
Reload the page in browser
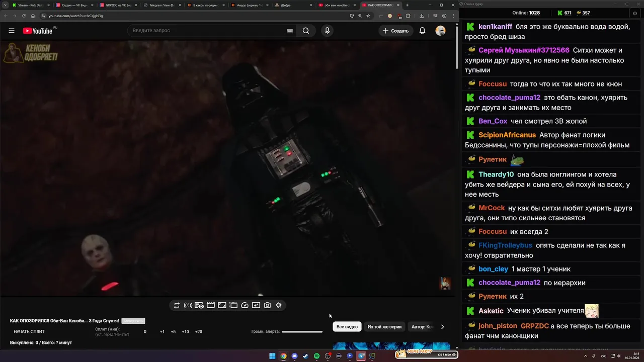coord(24,16)
